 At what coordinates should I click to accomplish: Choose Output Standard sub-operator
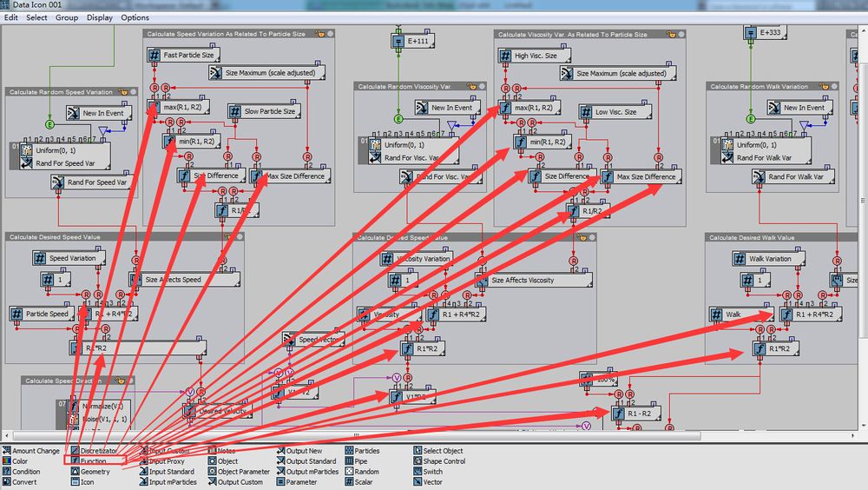306,461
